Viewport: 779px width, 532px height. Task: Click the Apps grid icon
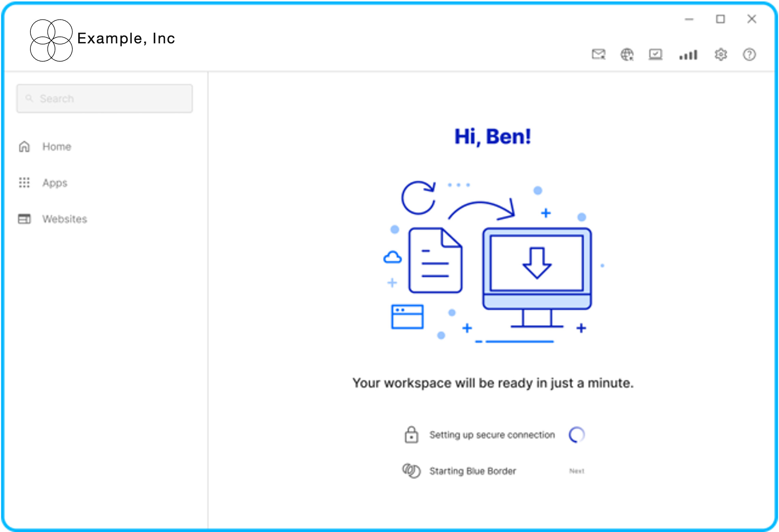[24, 182]
